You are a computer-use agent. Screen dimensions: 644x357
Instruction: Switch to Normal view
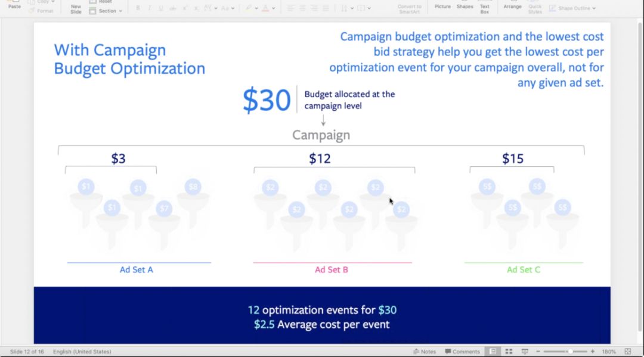[x=493, y=352]
